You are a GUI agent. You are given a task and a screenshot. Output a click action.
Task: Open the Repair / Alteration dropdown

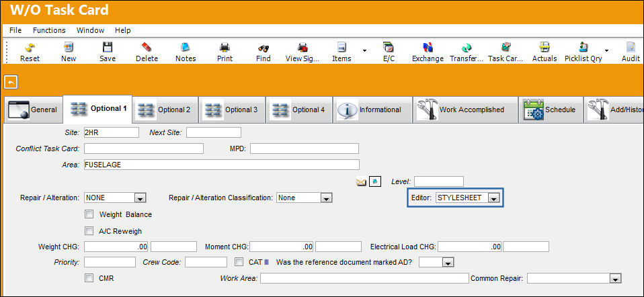point(140,198)
